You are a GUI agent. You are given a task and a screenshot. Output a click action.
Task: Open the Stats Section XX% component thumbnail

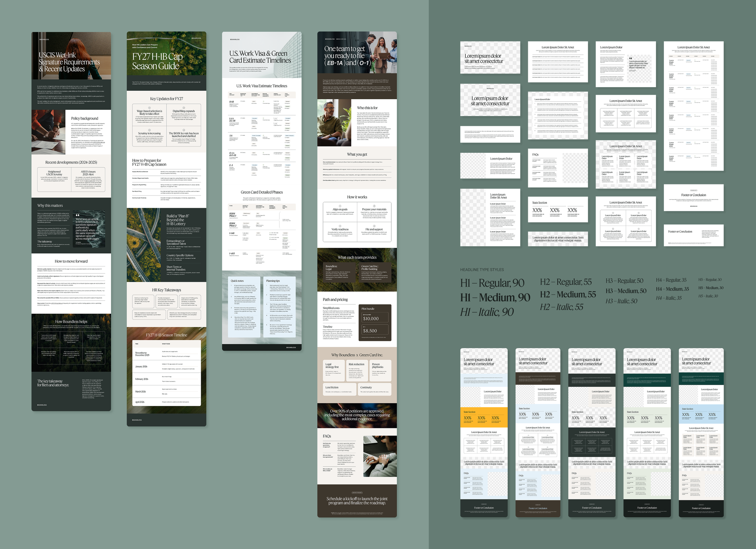click(557, 210)
